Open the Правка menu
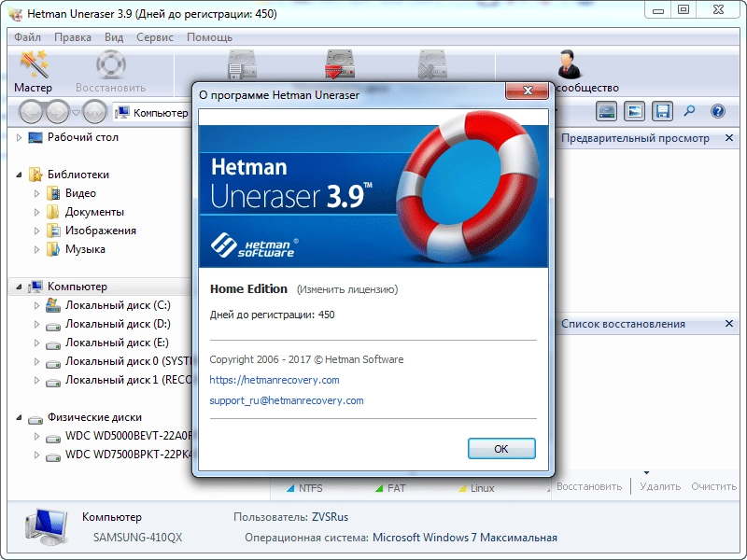 [73, 37]
